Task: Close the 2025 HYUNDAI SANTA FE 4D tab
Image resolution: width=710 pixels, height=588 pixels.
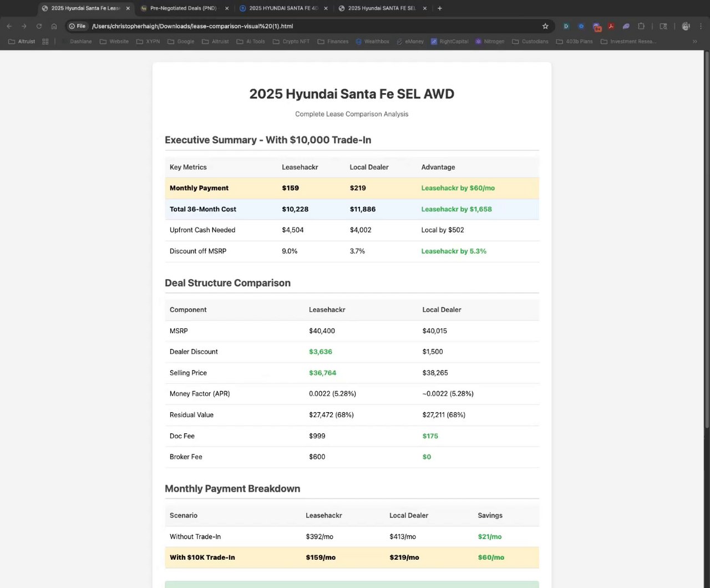Action: (x=326, y=8)
